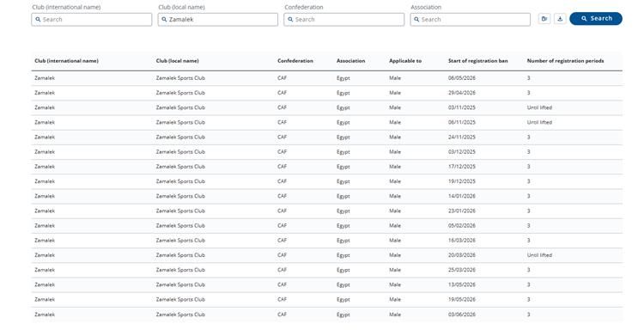
Task: Click the download icon beside Search button
Action: pos(560,19)
